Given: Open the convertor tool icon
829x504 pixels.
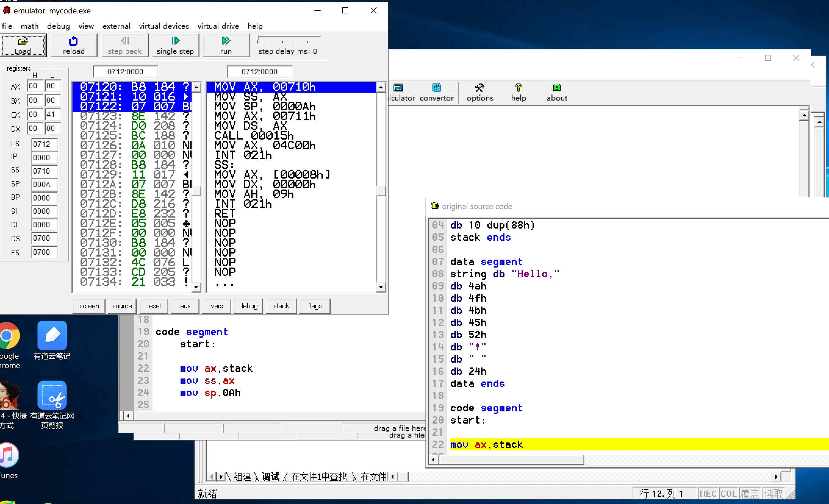Looking at the screenshot, I should point(436,88).
